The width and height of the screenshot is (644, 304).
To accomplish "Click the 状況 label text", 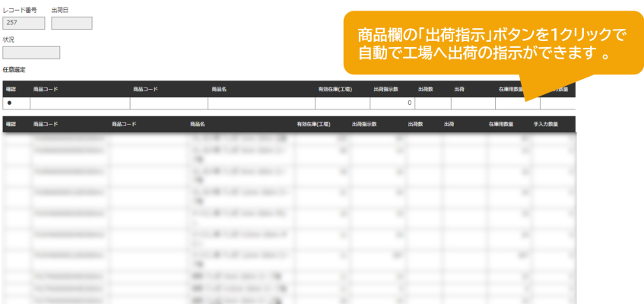I will point(8,40).
